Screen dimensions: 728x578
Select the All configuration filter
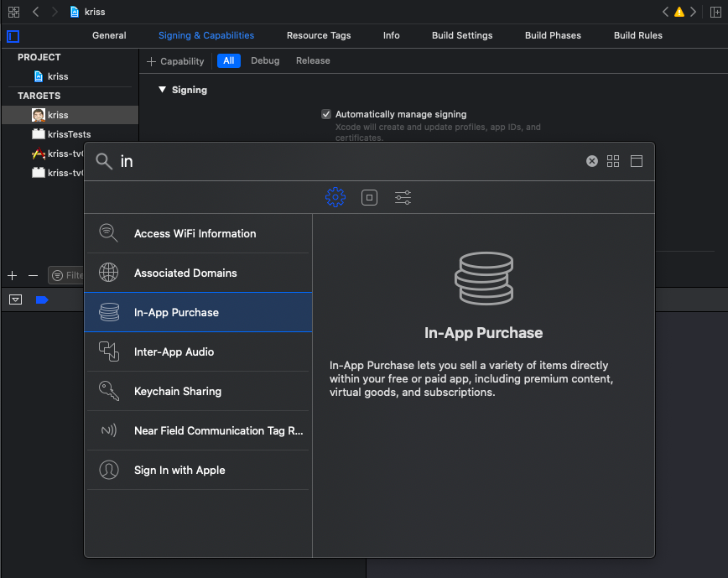[x=229, y=60]
